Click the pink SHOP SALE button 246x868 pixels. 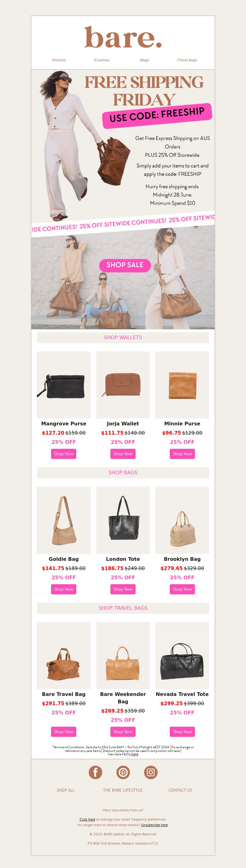(x=125, y=265)
